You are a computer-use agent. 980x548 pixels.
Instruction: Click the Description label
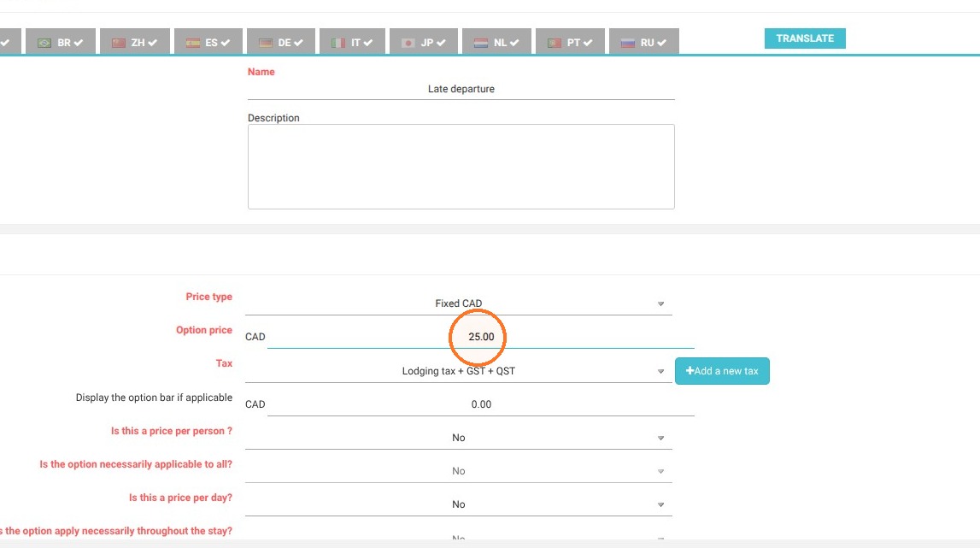(x=273, y=118)
